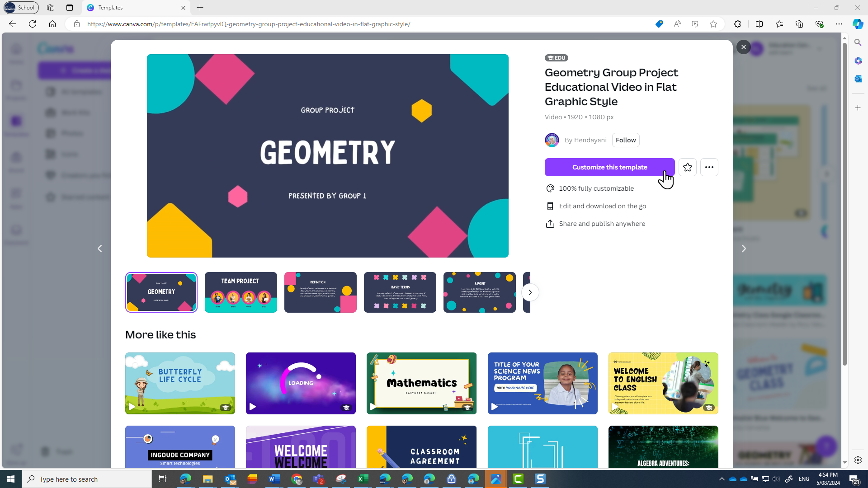Click the Windows Start button
The width and height of the screenshot is (868, 488).
[x=11, y=479]
